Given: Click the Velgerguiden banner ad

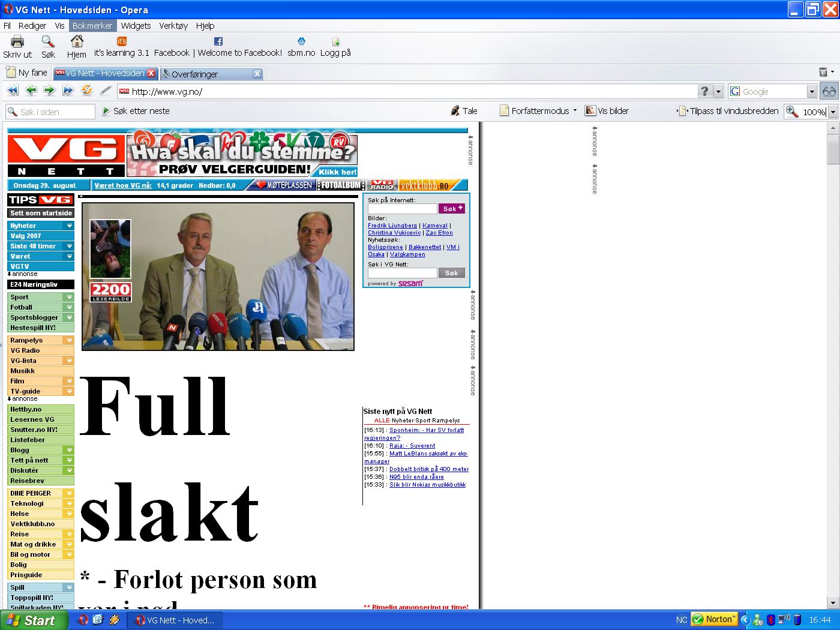Looking at the screenshot, I should pos(242,155).
